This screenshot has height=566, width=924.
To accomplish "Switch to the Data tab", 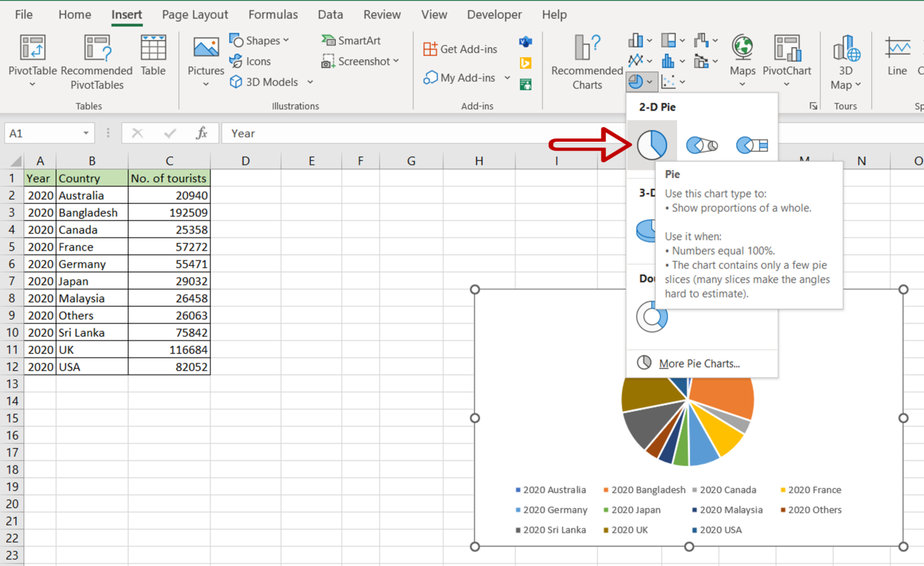I will pyautogui.click(x=330, y=14).
